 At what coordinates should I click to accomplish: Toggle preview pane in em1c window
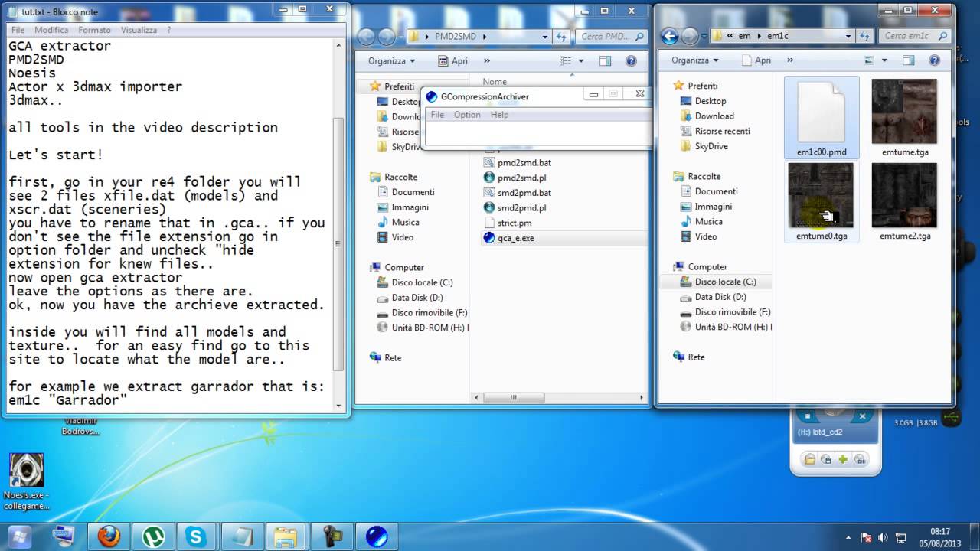pyautogui.click(x=909, y=60)
